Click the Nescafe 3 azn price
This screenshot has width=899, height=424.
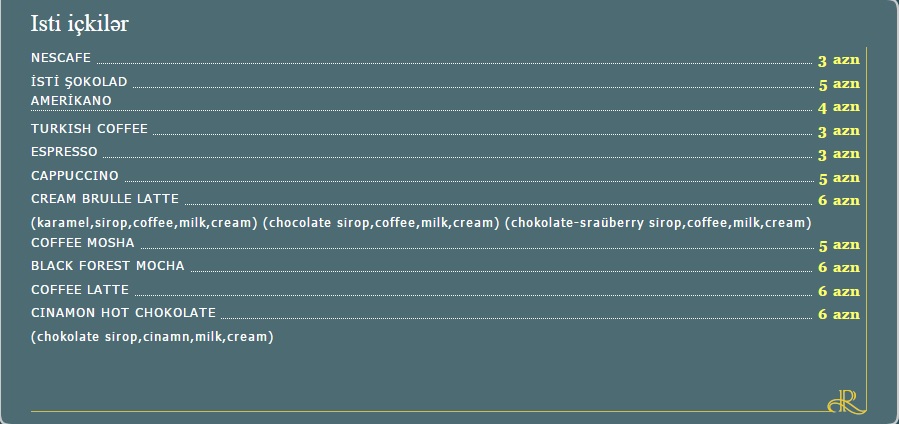839,61
